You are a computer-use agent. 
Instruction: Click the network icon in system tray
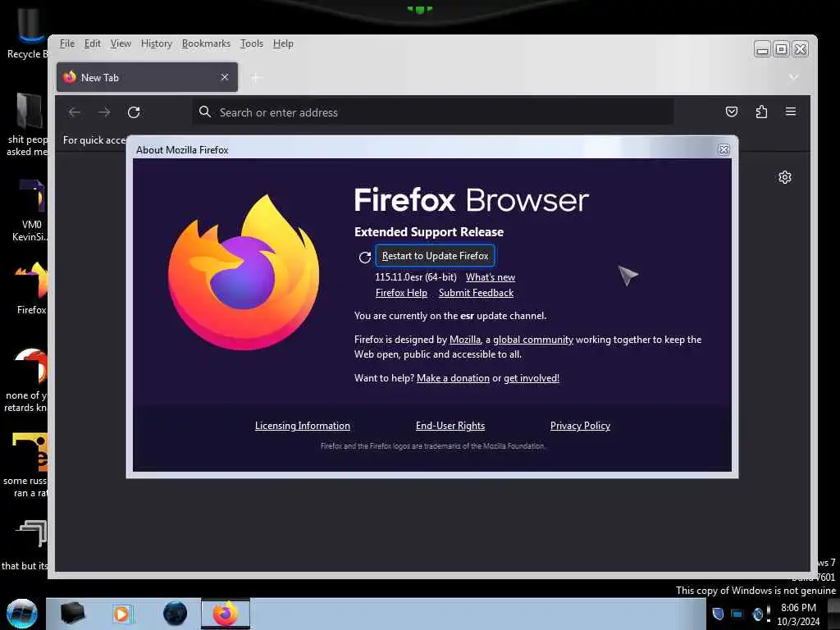point(737,614)
